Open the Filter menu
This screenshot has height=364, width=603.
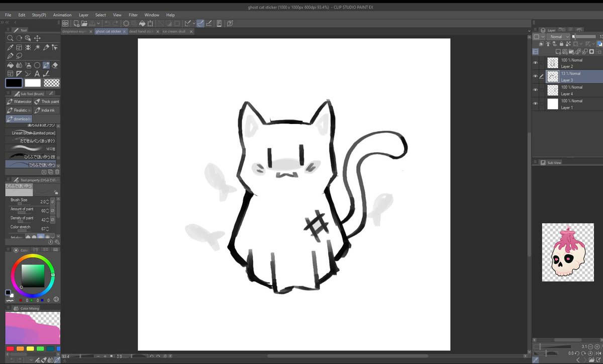point(133,15)
